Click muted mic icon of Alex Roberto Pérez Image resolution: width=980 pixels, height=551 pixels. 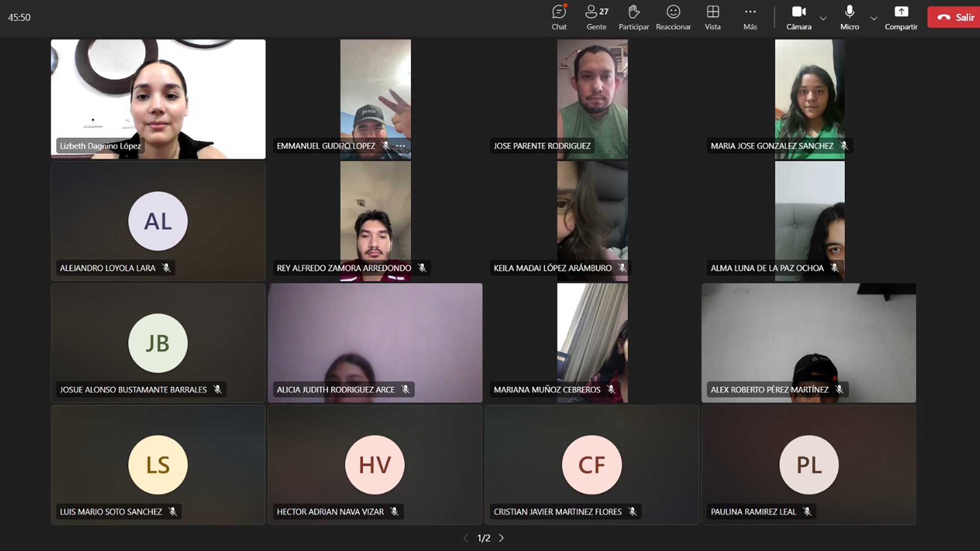pyautogui.click(x=839, y=390)
